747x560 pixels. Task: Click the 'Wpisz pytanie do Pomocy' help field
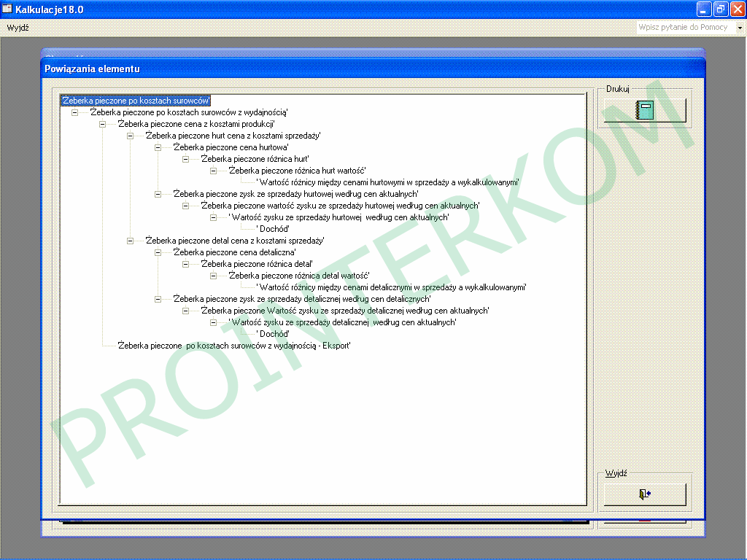pyautogui.click(x=684, y=27)
